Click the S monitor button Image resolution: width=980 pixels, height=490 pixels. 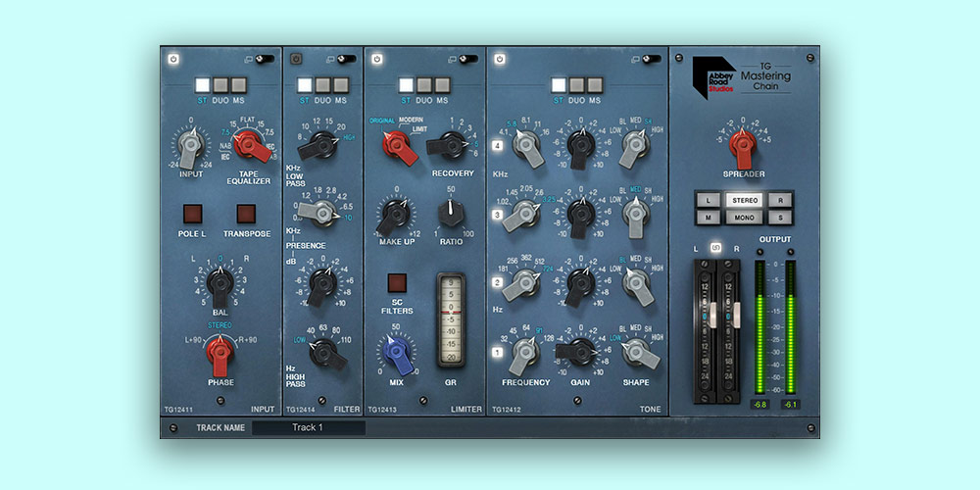click(x=781, y=217)
